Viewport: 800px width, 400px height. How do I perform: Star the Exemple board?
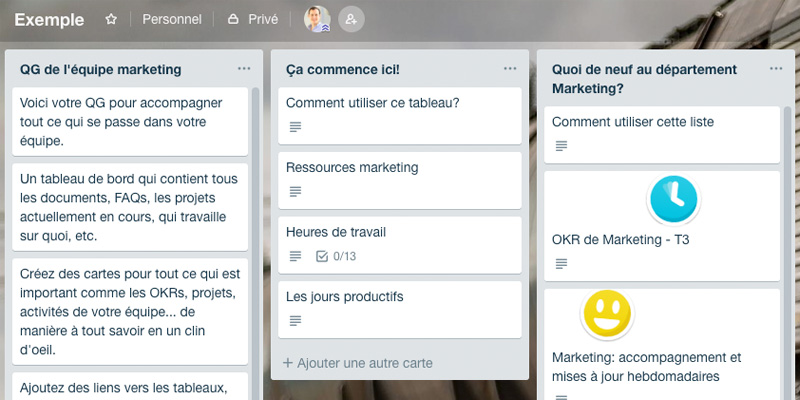coord(111,19)
